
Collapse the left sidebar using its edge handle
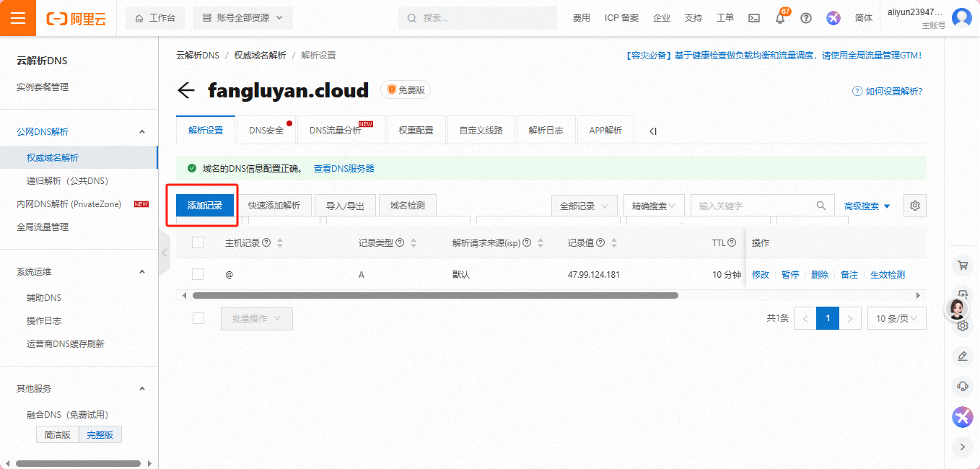[x=164, y=253]
